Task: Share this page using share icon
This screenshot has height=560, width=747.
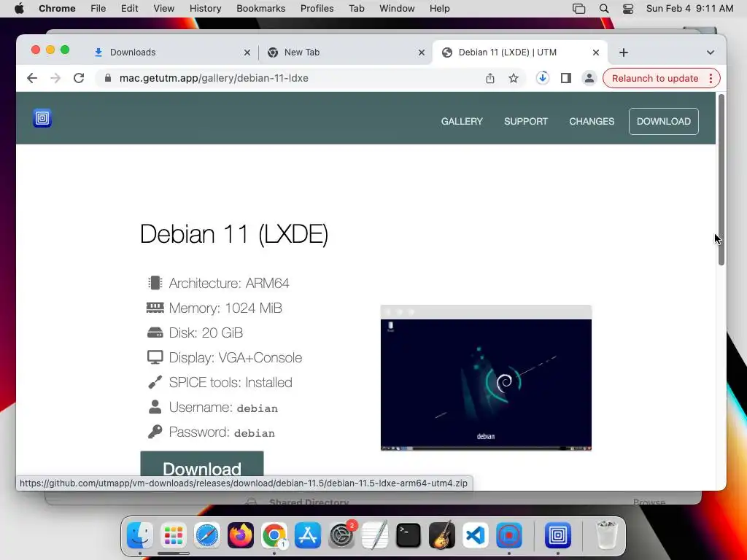Action: pos(489,78)
